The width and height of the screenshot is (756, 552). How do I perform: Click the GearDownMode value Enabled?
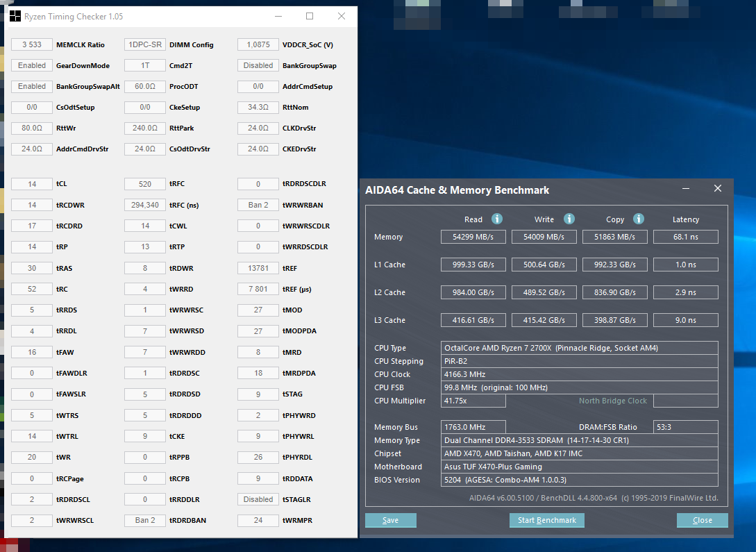tap(32, 65)
